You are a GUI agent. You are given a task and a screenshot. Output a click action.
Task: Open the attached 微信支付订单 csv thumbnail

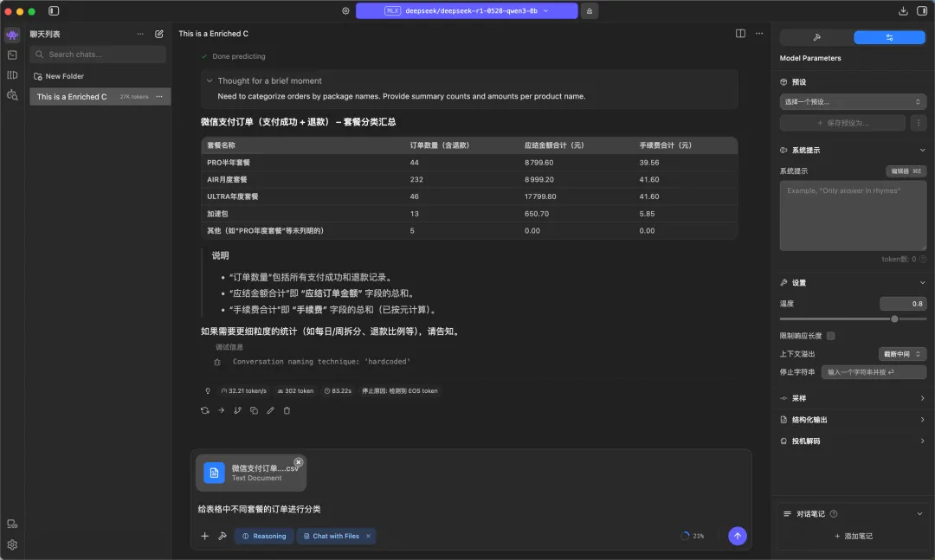pyautogui.click(x=251, y=473)
